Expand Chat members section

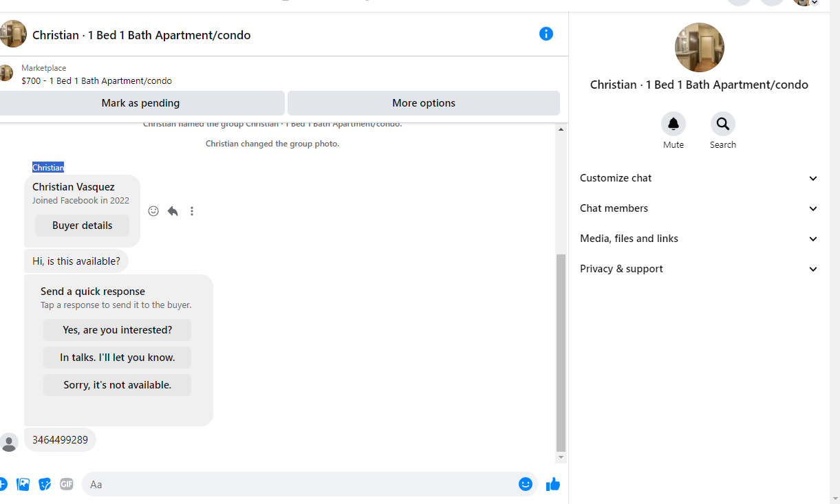coord(700,208)
